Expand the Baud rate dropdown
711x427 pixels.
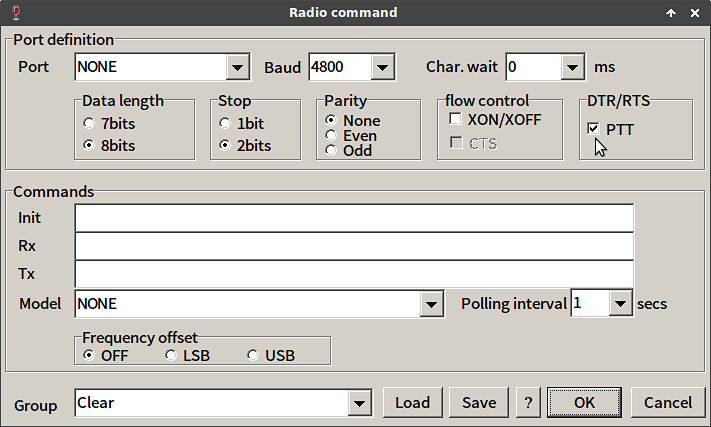pyautogui.click(x=383, y=68)
